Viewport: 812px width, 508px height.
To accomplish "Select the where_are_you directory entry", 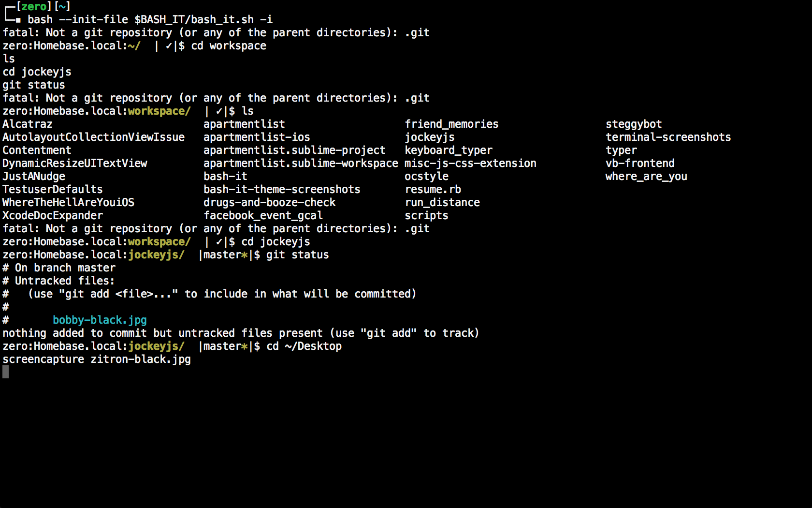I will point(646,177).
